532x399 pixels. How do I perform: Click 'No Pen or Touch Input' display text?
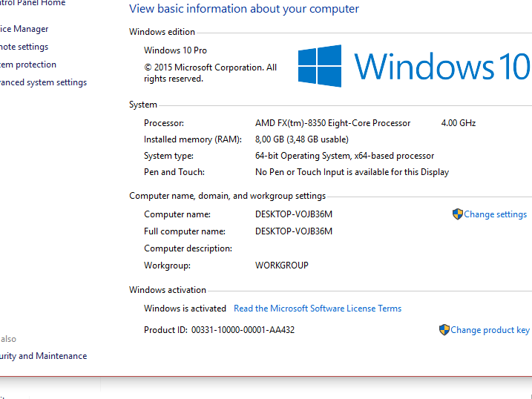click(352, 172)
